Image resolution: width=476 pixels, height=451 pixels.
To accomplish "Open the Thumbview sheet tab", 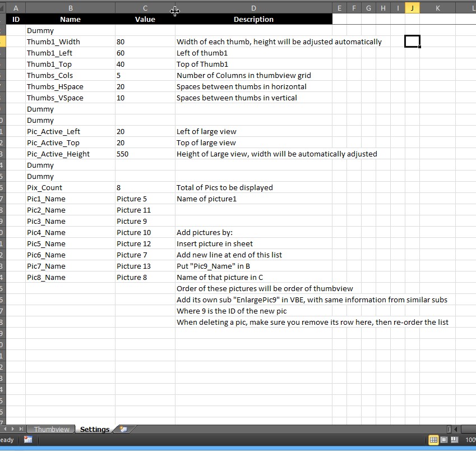I will coord(51,429).
